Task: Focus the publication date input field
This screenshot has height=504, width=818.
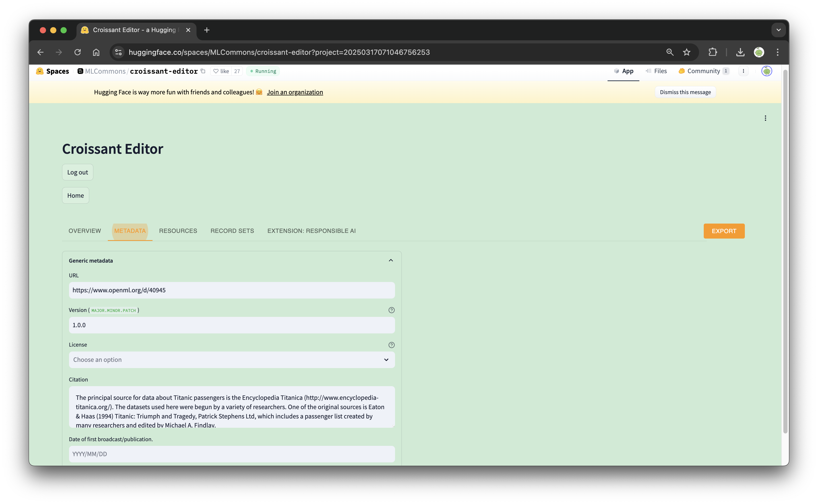Action: pos(232,454)
